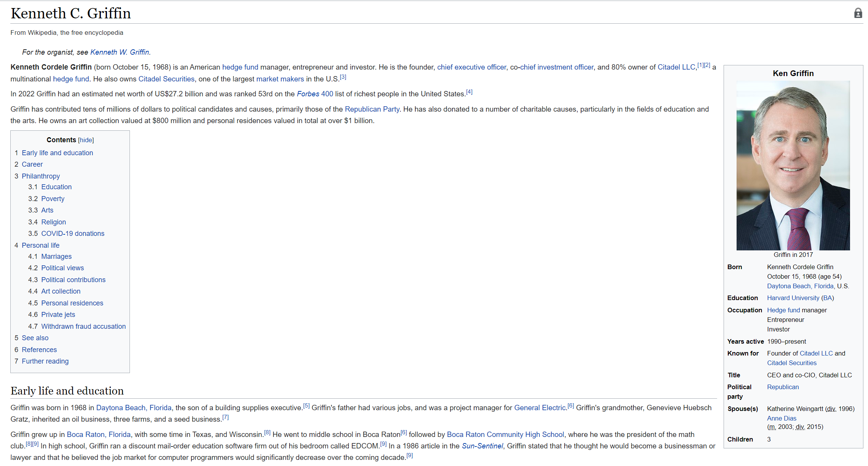Open Harvard University link in infobox

[793, 298]
